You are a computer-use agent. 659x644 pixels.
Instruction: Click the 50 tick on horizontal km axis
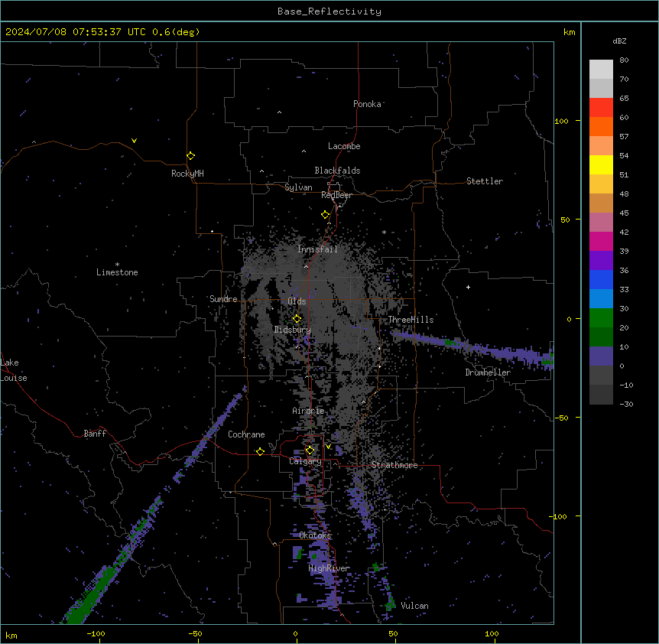pos(393,633)
